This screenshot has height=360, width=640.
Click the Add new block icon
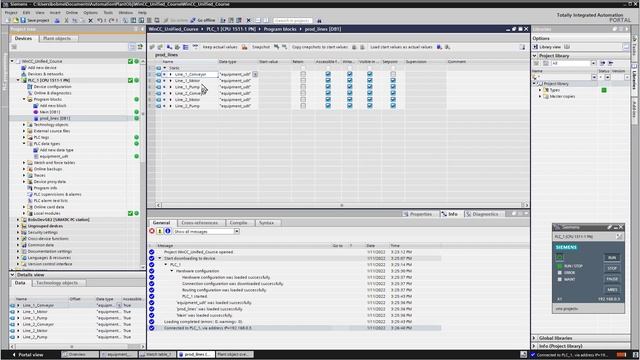click(36, 106)
